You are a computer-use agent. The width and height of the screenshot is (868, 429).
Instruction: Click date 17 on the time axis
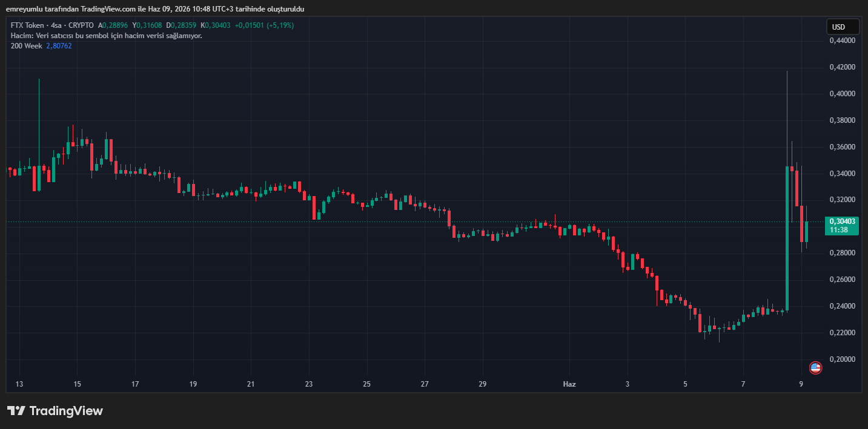pos(135,384)
